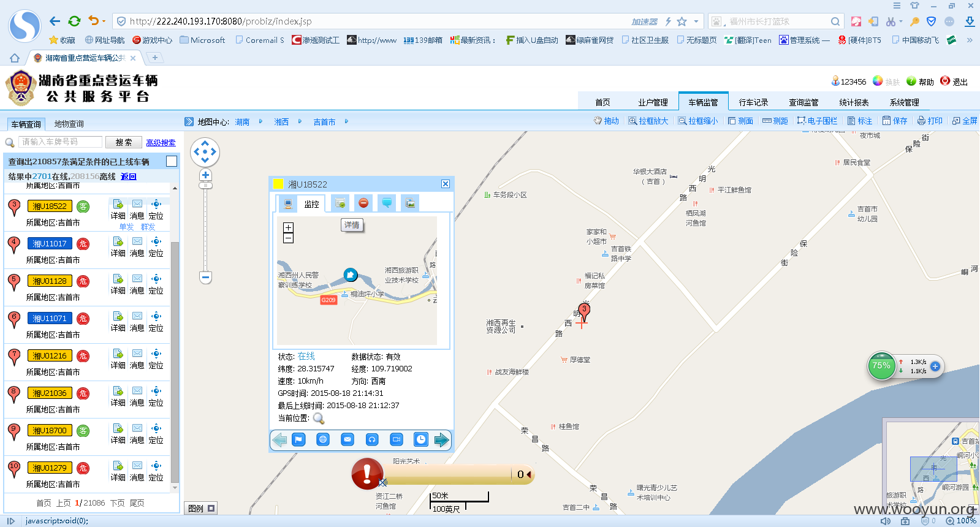Open 高级搜索 advanced search link
Viewport: 980px width, 527px height.
(x=161, y=143)
